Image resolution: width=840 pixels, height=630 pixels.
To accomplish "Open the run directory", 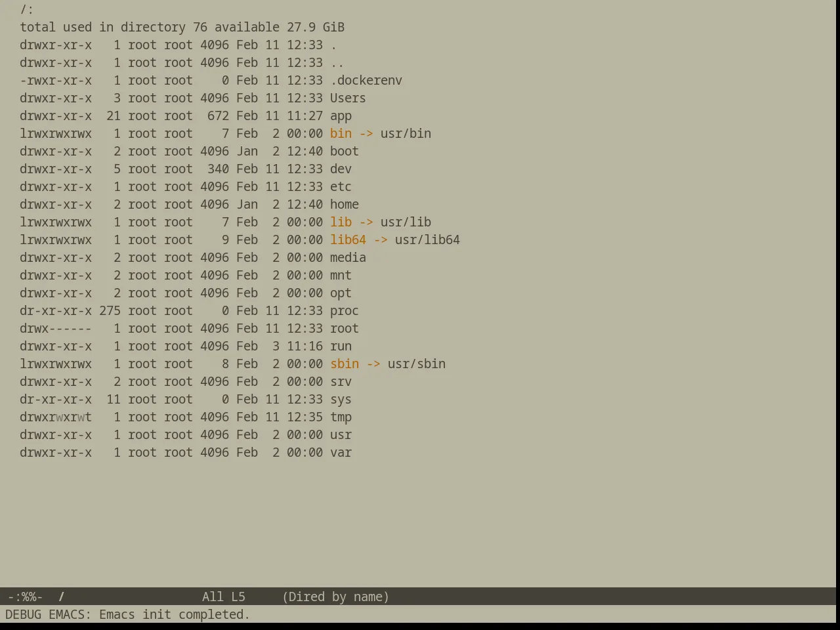I will pyautogui.click(x=341, y=346).
